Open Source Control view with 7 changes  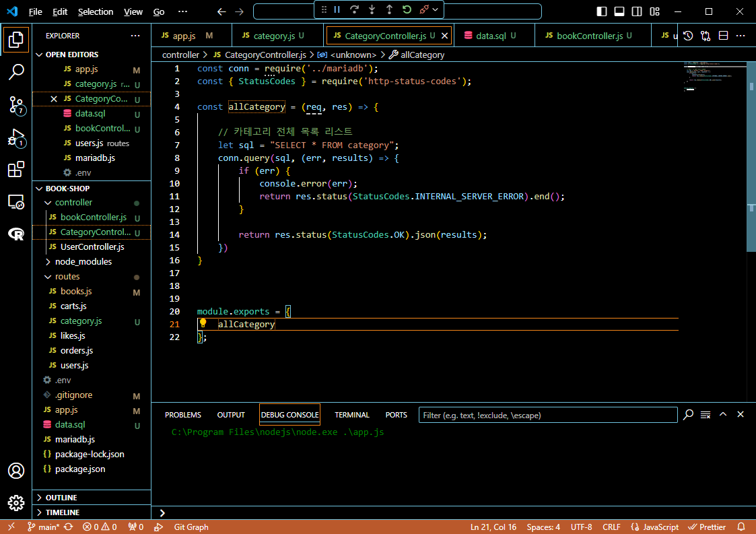pyautogui.click(x=16, y=104)
